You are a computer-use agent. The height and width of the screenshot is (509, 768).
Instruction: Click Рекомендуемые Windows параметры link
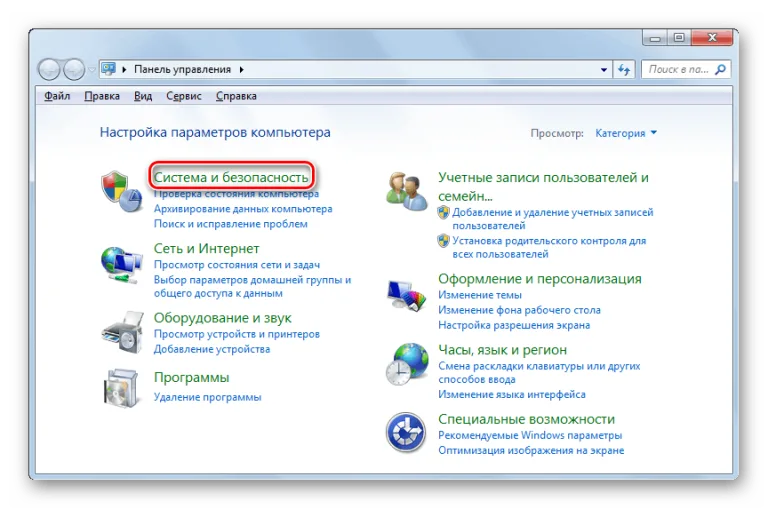point(530,435)
